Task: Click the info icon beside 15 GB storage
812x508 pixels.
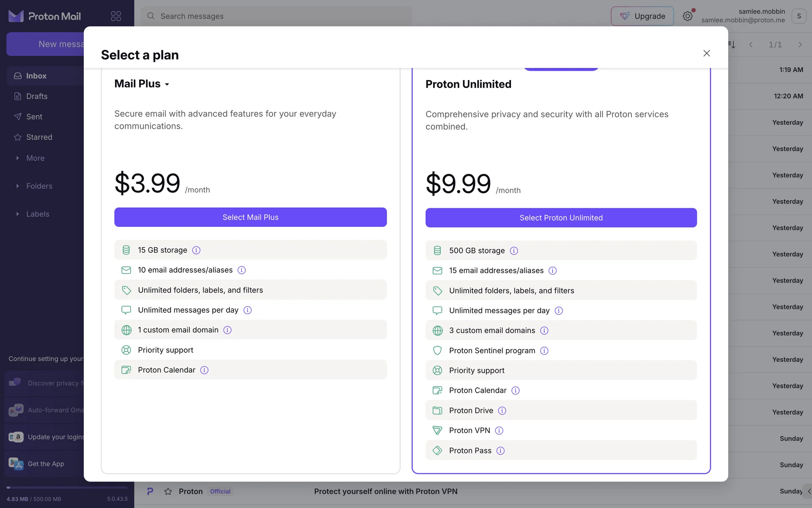Action: coord(196,250)
